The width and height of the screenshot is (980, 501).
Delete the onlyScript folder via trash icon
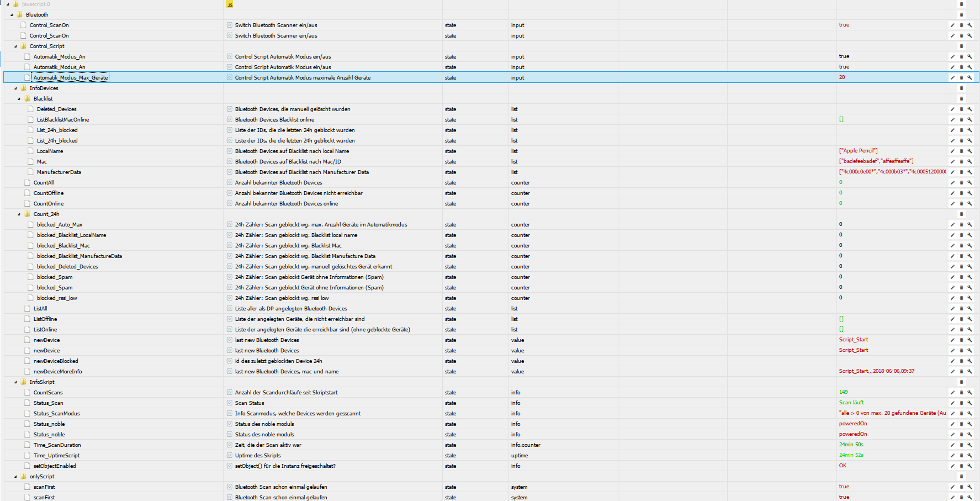961,477
